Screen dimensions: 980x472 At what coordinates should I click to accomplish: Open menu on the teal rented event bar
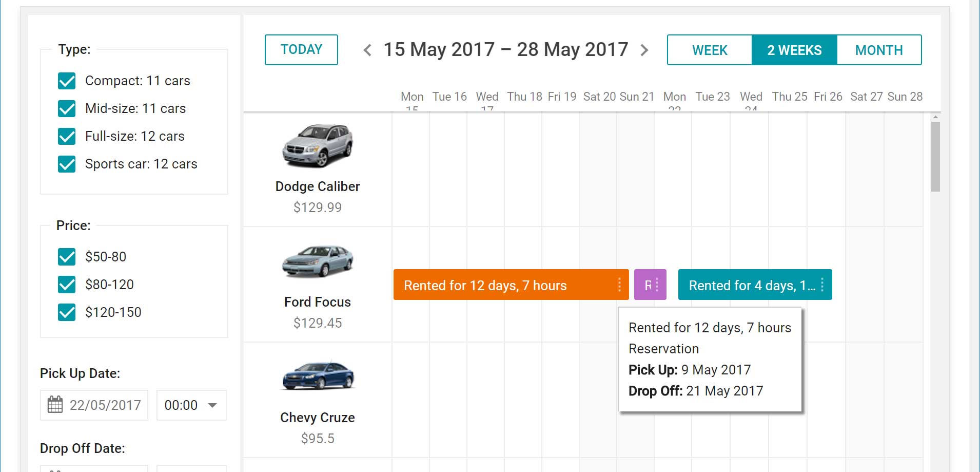click(x=824, y=285)
